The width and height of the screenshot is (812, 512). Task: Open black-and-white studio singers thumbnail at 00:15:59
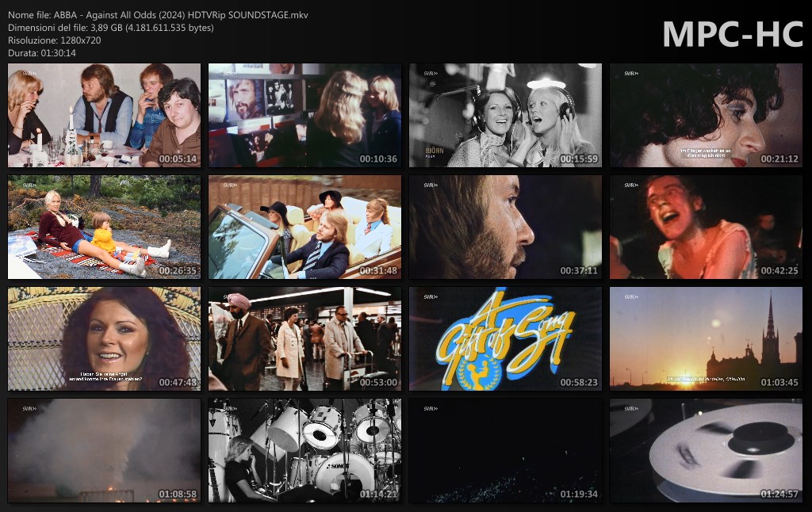point(505,116)
